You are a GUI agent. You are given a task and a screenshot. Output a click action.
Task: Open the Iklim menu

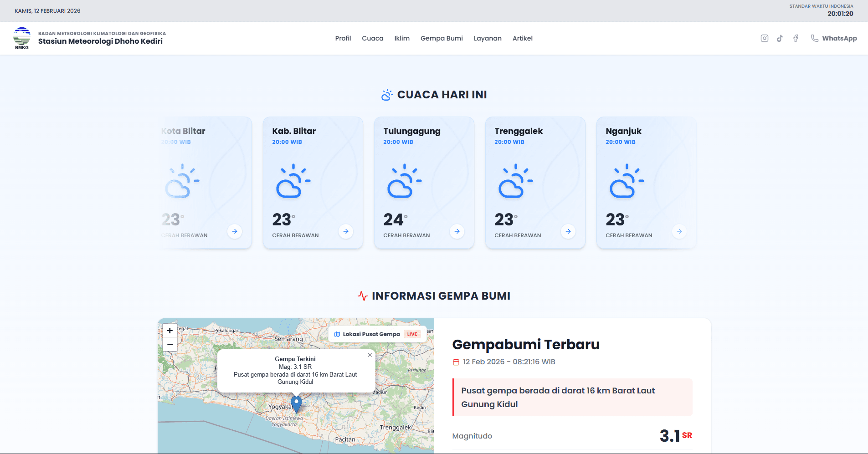[x=402, y=38]
